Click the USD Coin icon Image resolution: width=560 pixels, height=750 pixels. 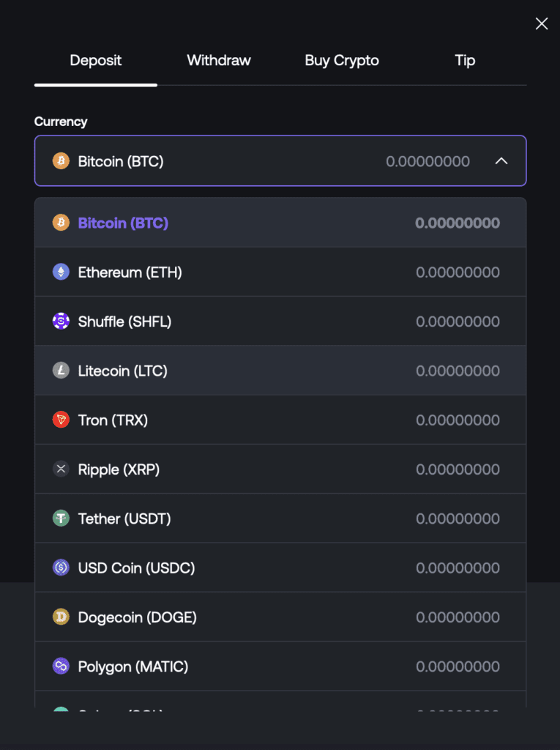[61, 568]
